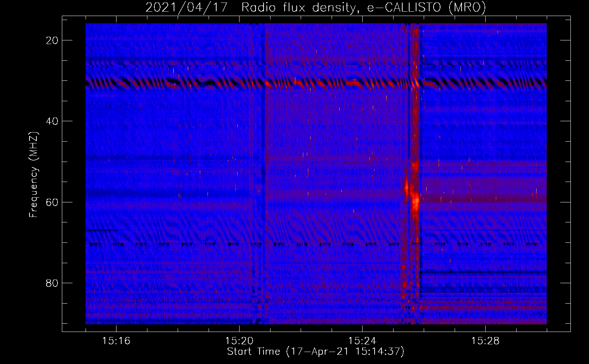This screenshot has height=364, width=589.
Task: Click the frequency tick label '80'
Action: pyautogui.click(x=52, y=283)
